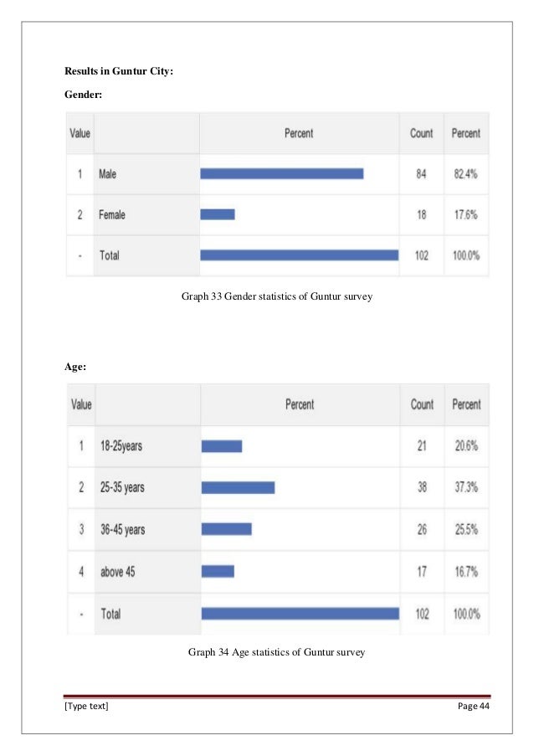Click the Male percent bar in Gender table
This screenshot has width=534, height=756.
281,174
